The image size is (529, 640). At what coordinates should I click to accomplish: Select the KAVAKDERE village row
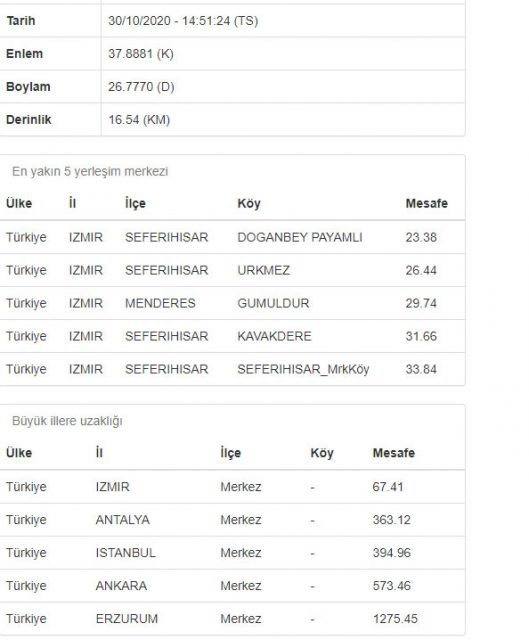232,336
